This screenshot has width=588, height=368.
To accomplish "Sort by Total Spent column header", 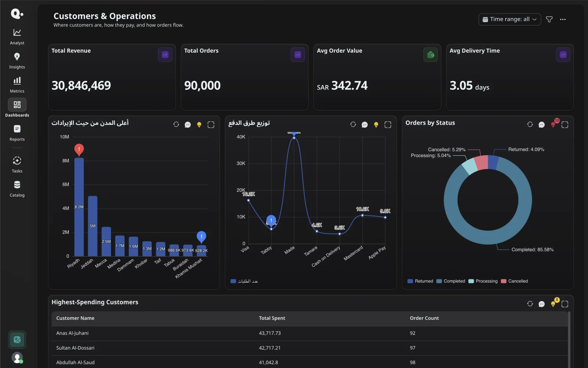I will pos(272,318).
